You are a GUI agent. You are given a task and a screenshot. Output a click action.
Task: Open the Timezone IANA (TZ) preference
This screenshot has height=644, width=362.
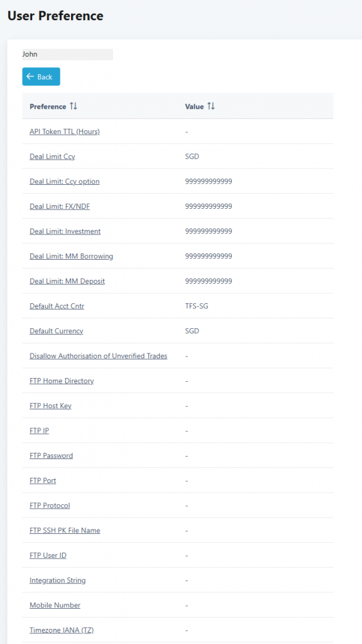[x=61, y=630]
